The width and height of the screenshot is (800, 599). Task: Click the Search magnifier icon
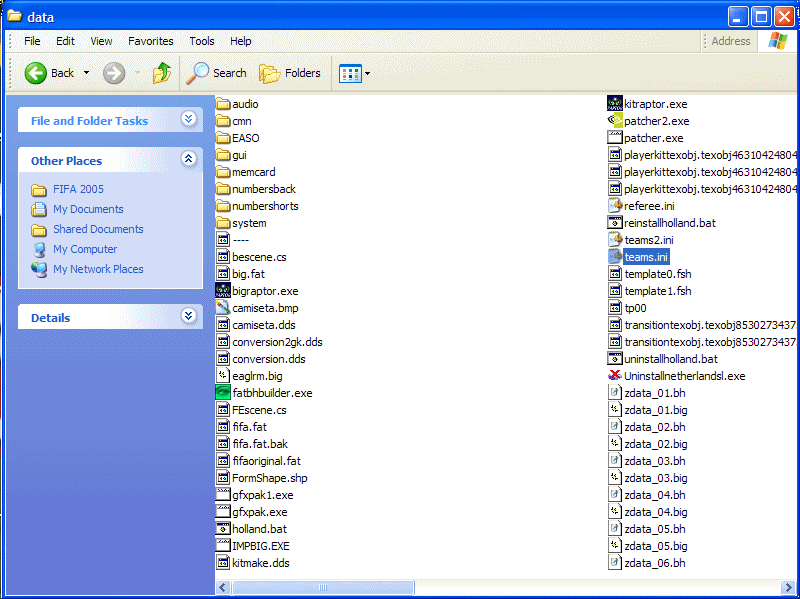[x=198, y=73]
